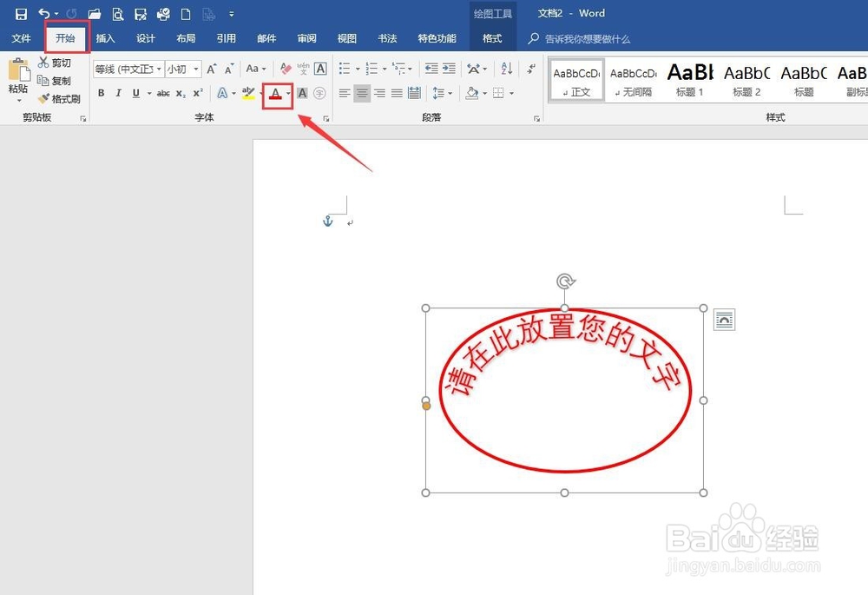Show paragraph marks with Show/Hide icon
Screen dimensions: 868x595
tap(530, 69)
